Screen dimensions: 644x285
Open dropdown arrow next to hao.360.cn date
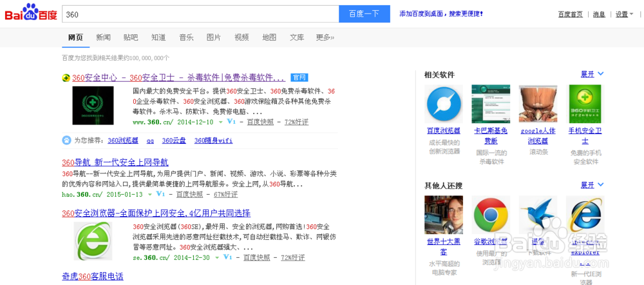click(150, 195)
